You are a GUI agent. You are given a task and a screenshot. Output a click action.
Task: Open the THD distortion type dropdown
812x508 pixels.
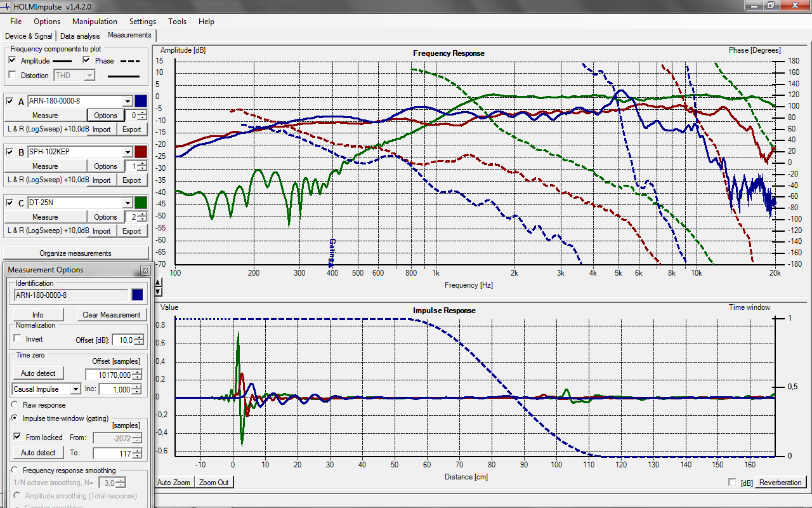pyautogui.click(x=89, y=75)
